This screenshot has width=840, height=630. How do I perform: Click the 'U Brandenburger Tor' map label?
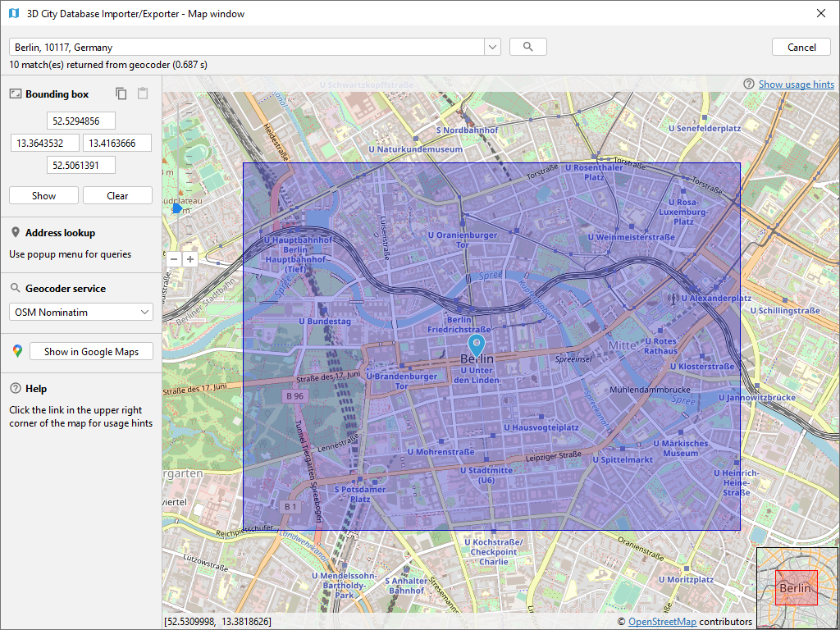[402, 381]
